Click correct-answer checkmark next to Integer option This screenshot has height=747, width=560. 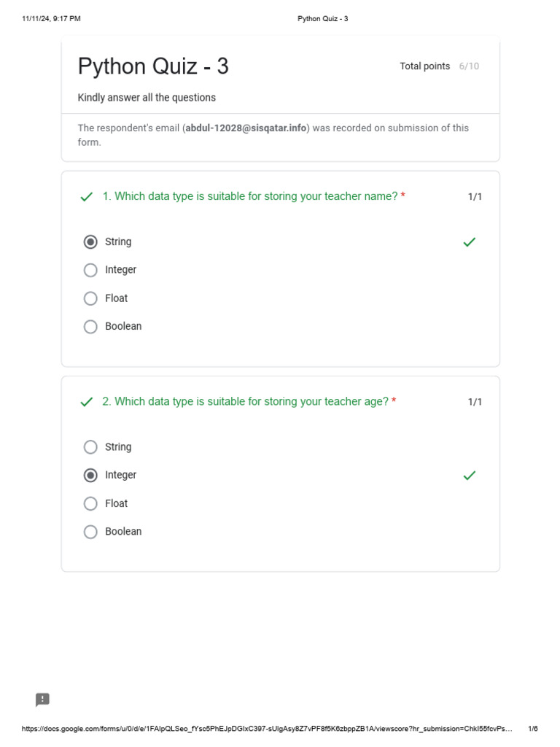pyautogui.click(x=470, y=476)
